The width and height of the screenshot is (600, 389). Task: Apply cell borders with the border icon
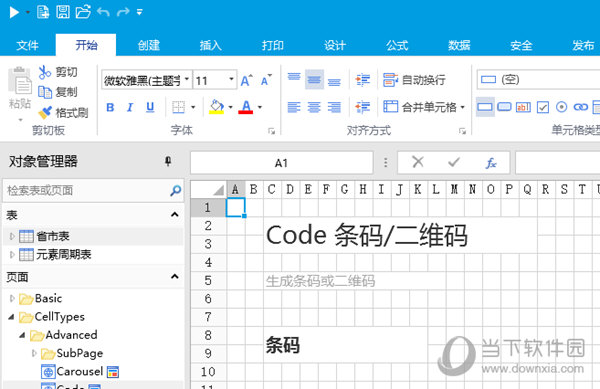pos(179,107)
